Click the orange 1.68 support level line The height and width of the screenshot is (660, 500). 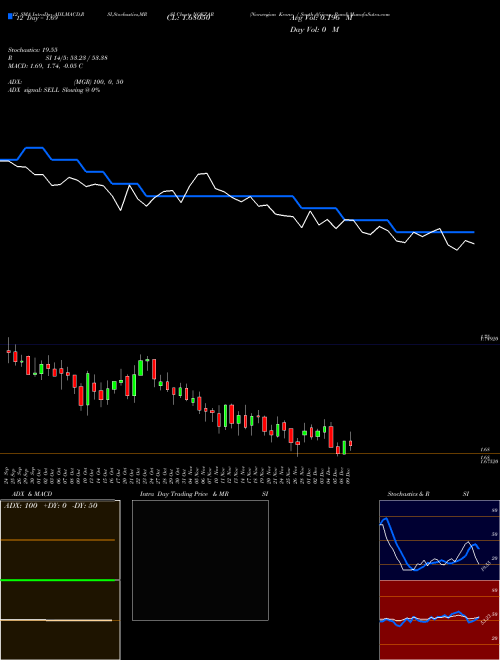point(250,453)
